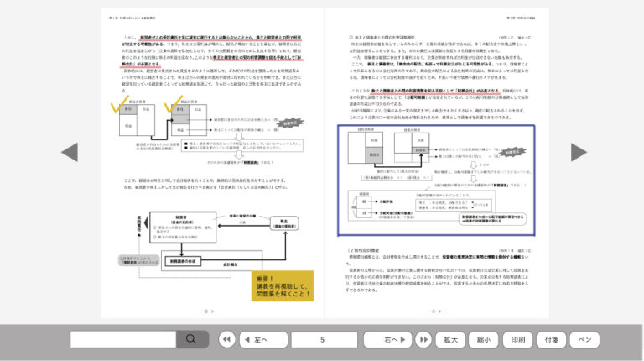644x361 pixels.
Task: Click the page number box showing 5
Action: click(x=321, y=339)
